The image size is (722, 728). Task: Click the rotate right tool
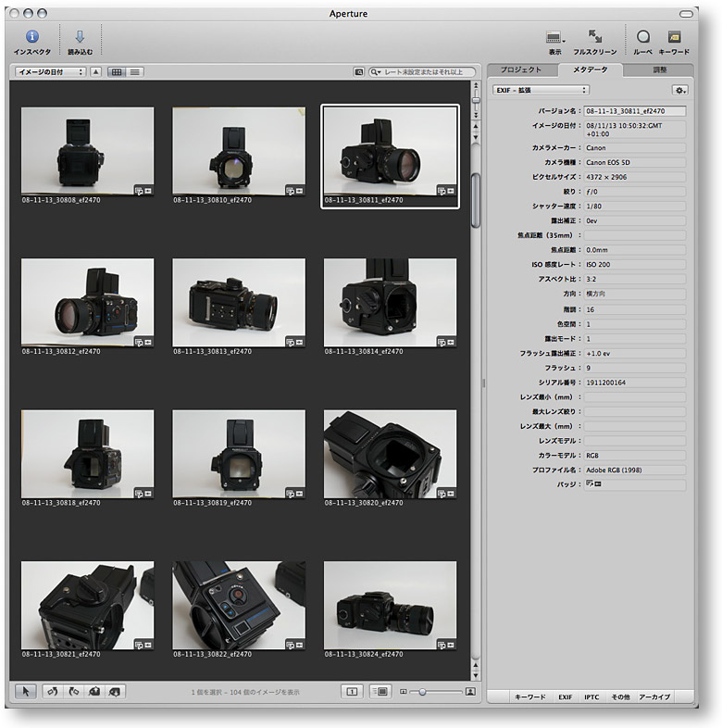click(x=73, y=691)
